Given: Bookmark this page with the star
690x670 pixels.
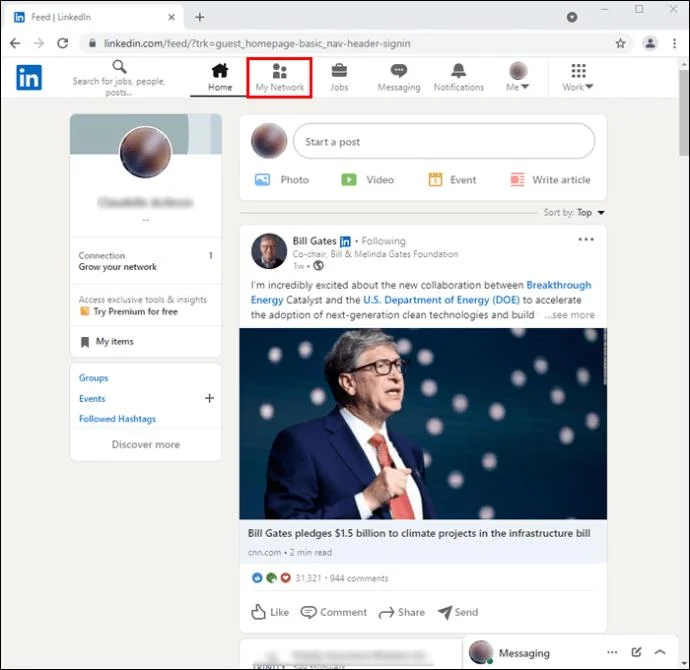Looking at the screenshot, I should [620, 43].
